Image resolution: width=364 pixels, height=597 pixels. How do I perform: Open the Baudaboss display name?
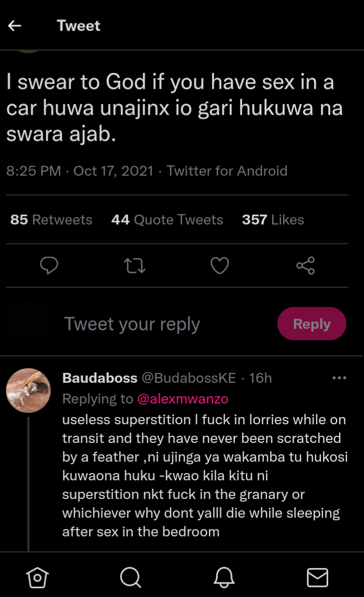point(100,378)
